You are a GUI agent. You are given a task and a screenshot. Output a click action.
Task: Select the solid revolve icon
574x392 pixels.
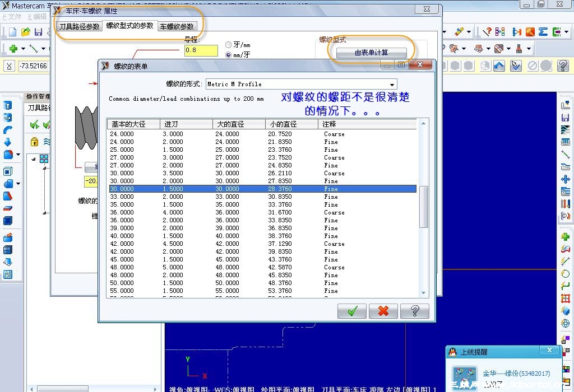(x=8, y=118)
